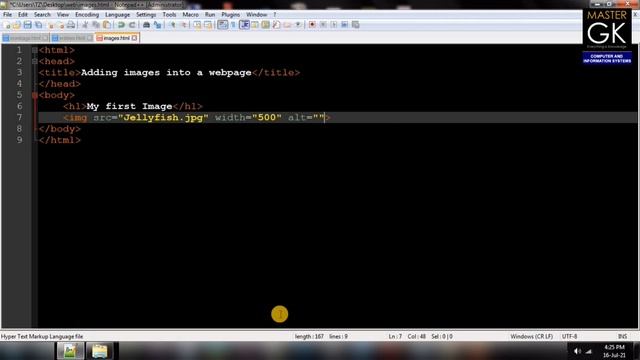Open the Window menu
This screenshot has height=360, width=640.
[x=256, y=15]
